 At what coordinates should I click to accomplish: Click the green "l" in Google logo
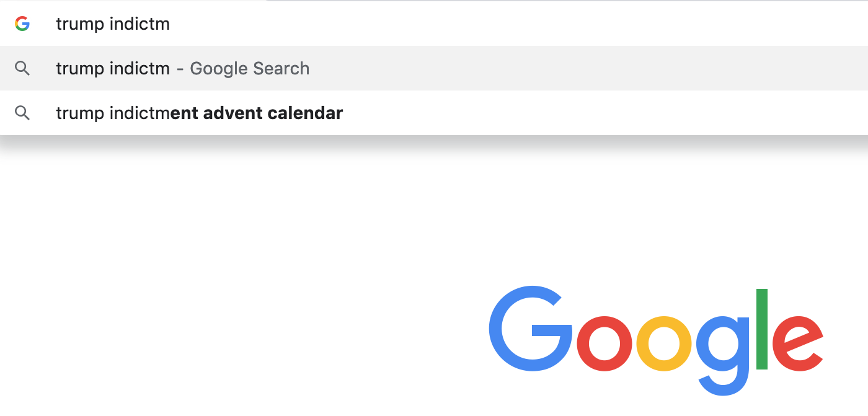[x=763, y=329]
